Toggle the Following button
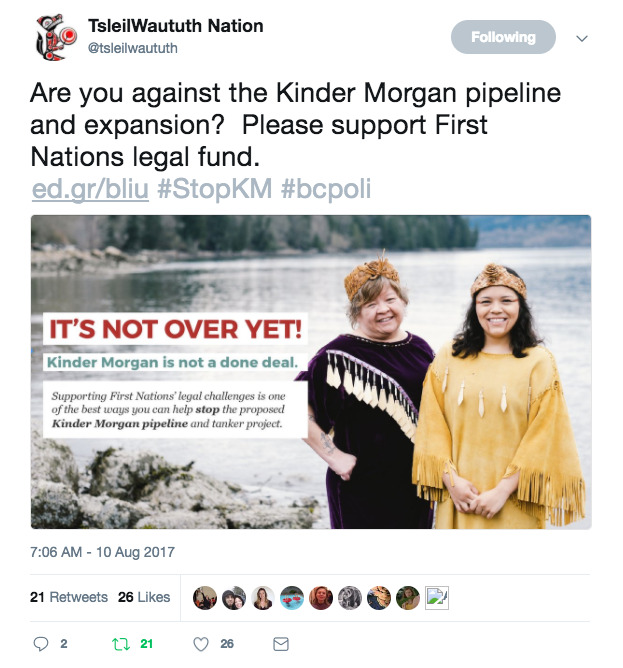Viewport: 623px width, 668px height. [502, 37]
